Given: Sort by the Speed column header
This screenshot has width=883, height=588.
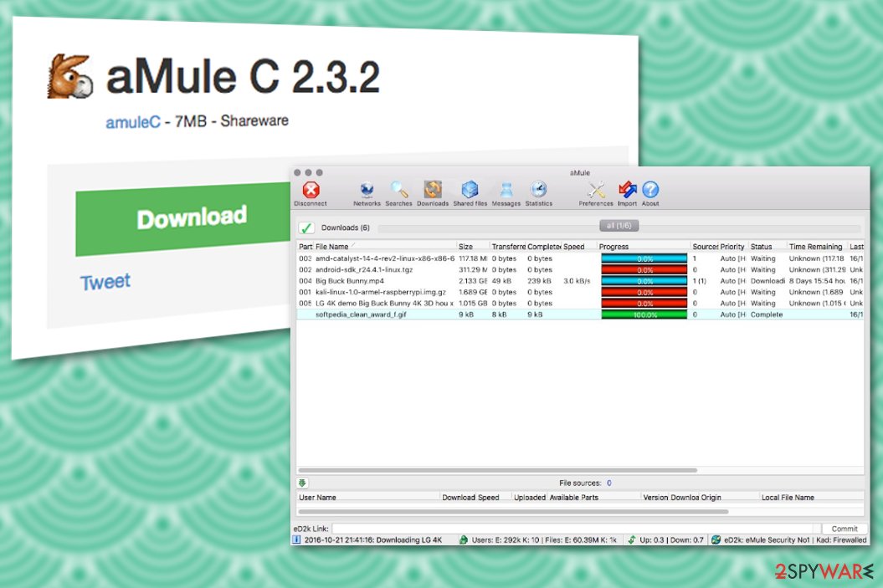Looking at the screenshot, I should click(x=578, y=247).
